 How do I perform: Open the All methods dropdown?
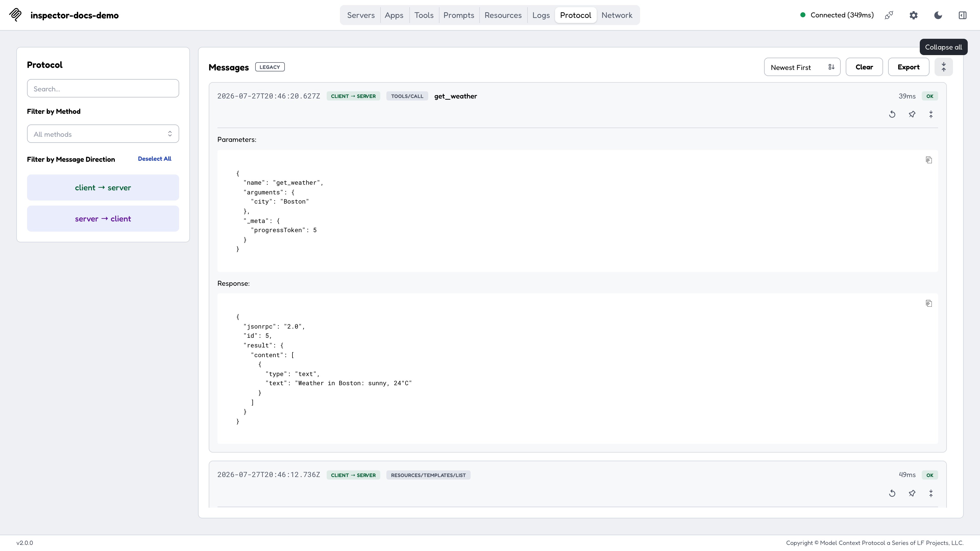pos(103,134)
